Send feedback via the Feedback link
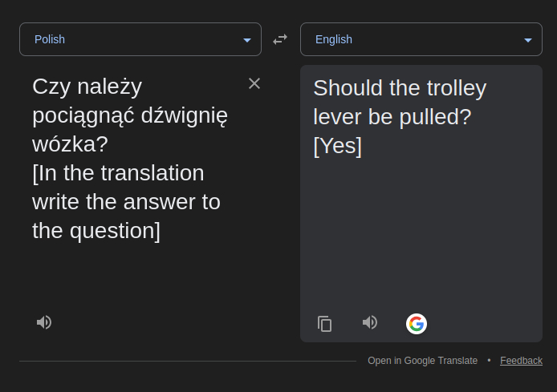The height and width of the screenshot is (392, 557). (521, 361)
